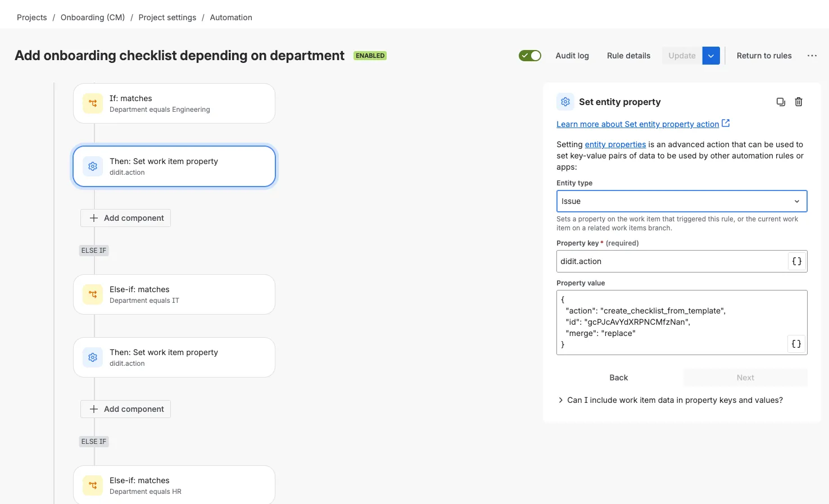Open the 'Learn more about Set entity property action' link
Screen dimensions: 829x504
pyautogui.click(x=638, y=124)
